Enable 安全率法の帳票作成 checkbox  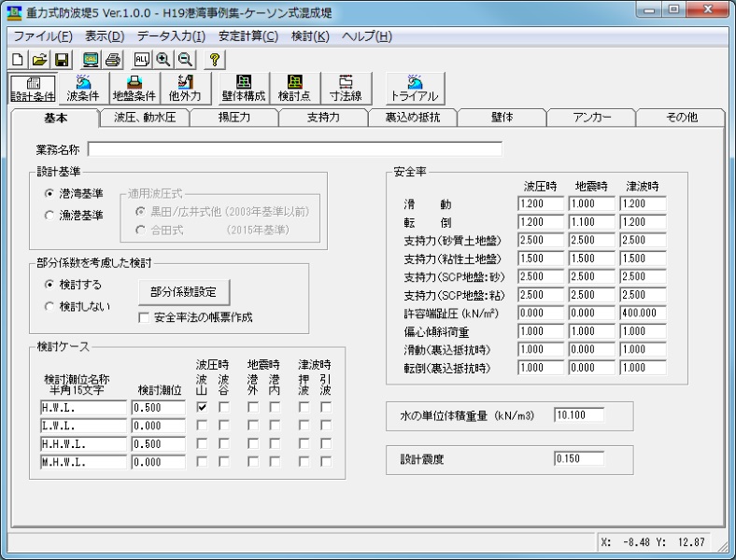point(145,317)
